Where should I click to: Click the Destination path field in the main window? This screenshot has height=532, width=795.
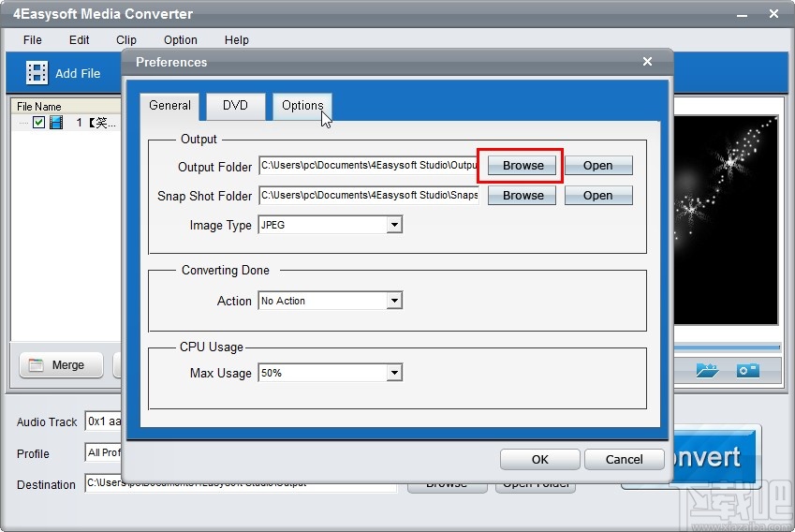(x=241, y=484)
